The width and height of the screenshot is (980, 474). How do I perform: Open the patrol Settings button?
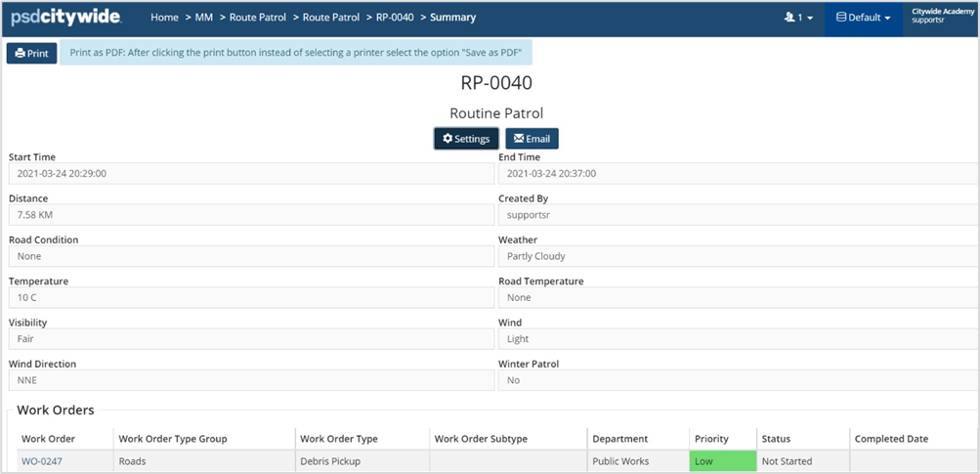[x=466, y=139]
